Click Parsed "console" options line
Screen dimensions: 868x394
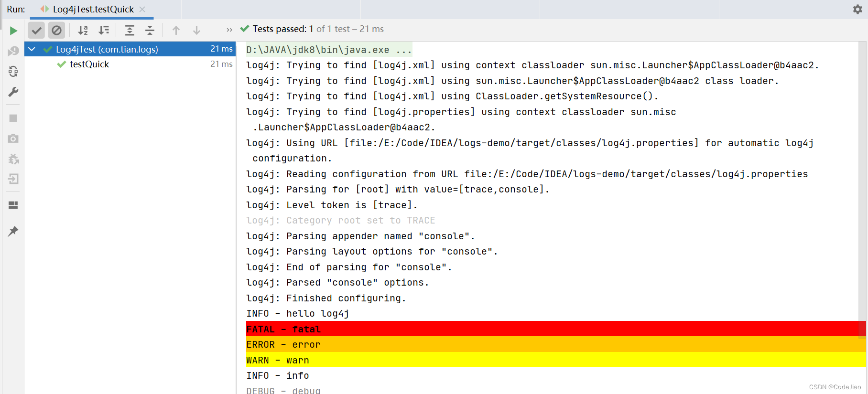pyautogui.click(x=337, y=283)
